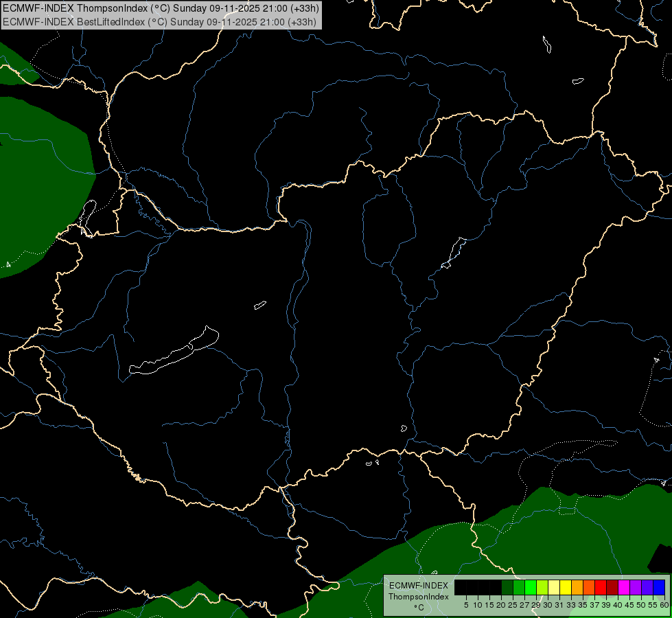The height and width of the screenshot is (618, 672).
Task: Click the legend tick value '25'
Action: [x=513, y=605]
